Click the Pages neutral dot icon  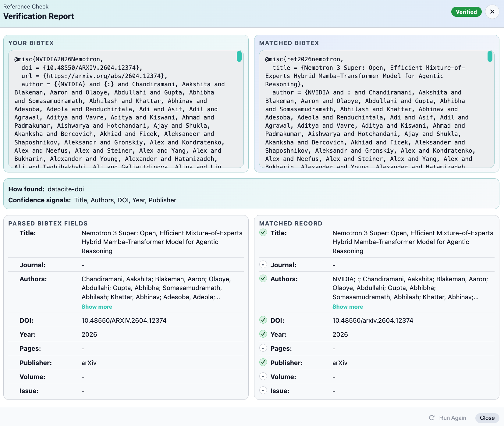pyautogui.click(x=263, y=348)
